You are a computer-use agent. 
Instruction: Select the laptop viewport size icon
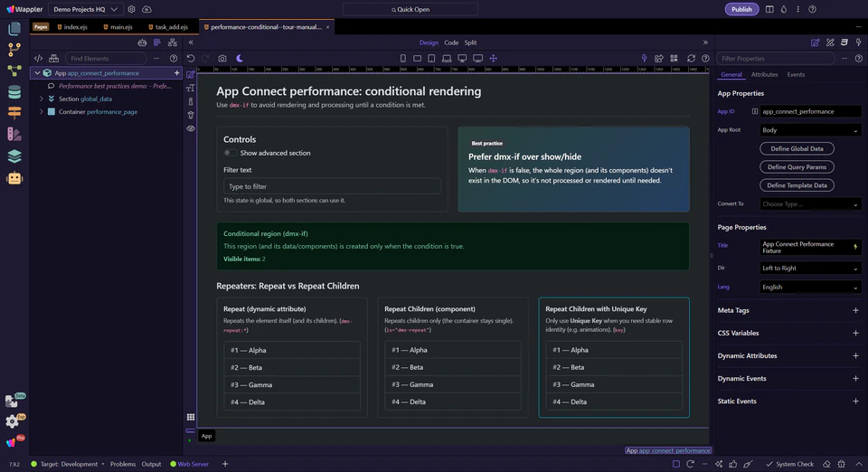click(x=446, y=58)
